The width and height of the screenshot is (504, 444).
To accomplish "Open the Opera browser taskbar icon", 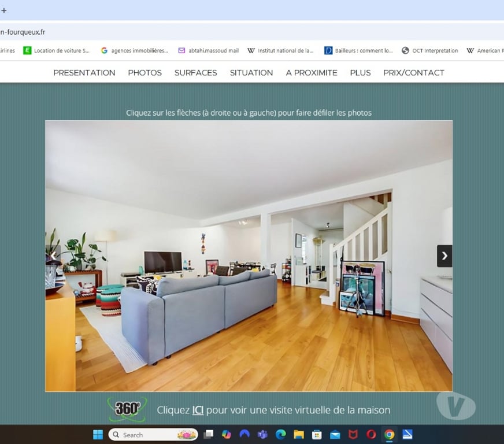I will 371,435.
